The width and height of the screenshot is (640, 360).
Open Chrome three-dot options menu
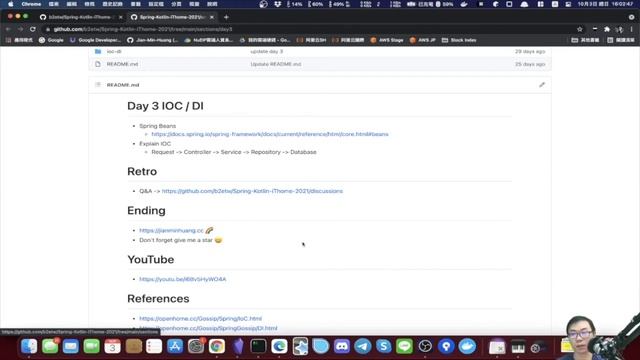coord(631,29)
